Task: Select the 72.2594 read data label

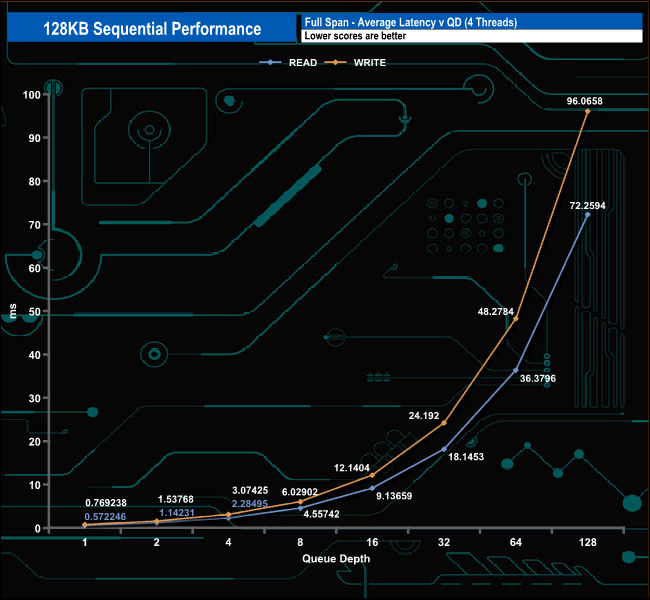Action: [587, 205]
